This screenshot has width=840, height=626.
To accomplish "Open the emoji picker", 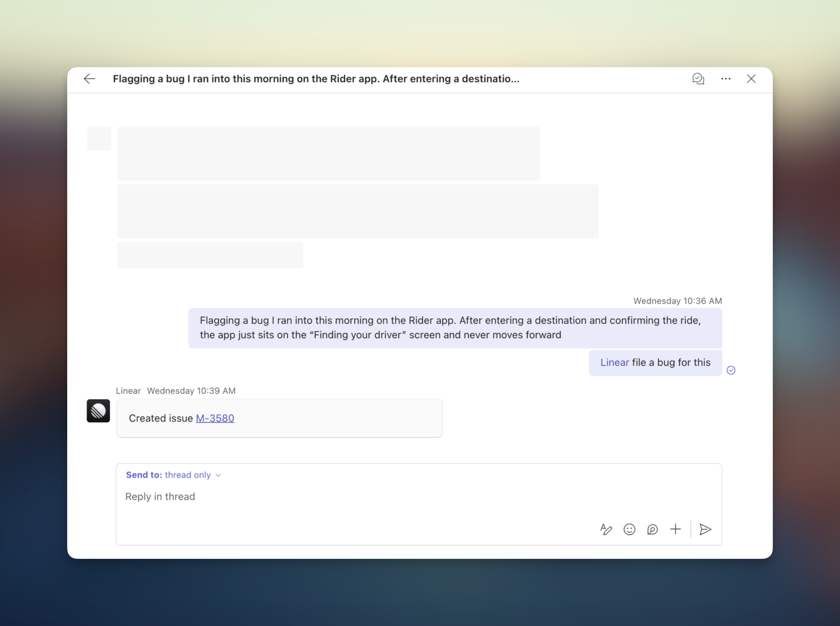I will pos(629,529).
